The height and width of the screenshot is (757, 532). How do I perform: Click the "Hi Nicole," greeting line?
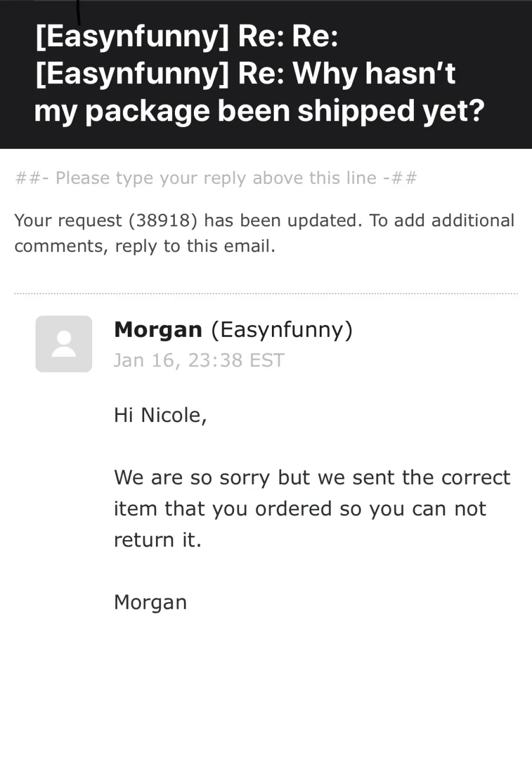click(160, 415)
